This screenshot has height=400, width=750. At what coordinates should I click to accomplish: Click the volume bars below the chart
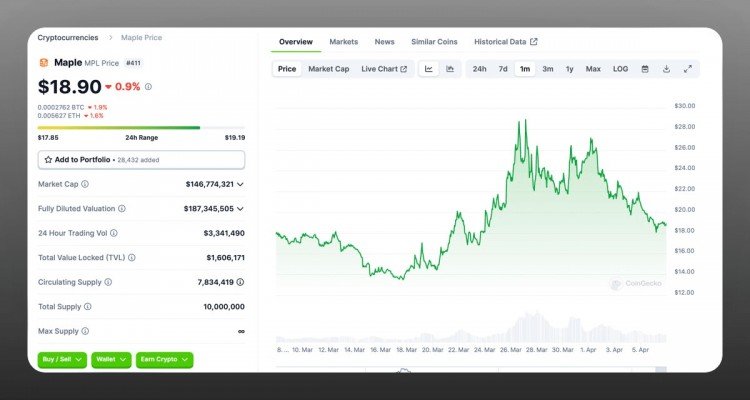point(471,328)
